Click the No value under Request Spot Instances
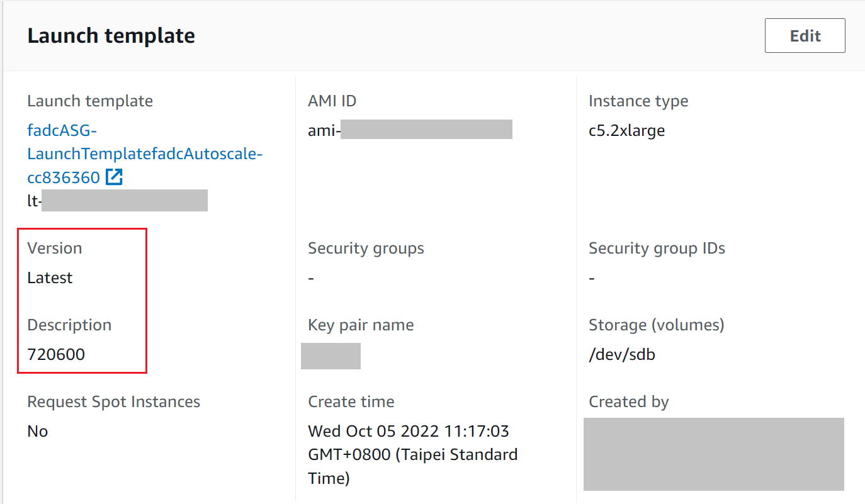The height and width of the screenshot is (504, 865). point(38,432)
